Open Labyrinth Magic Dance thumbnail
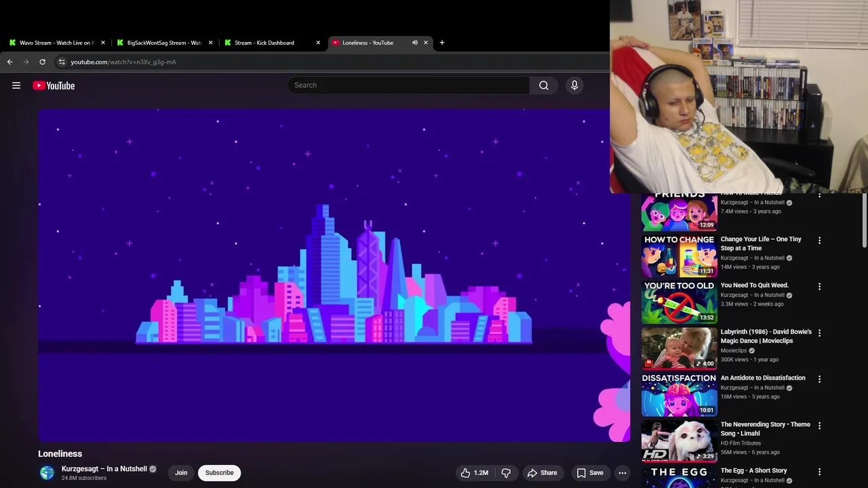 679,348
